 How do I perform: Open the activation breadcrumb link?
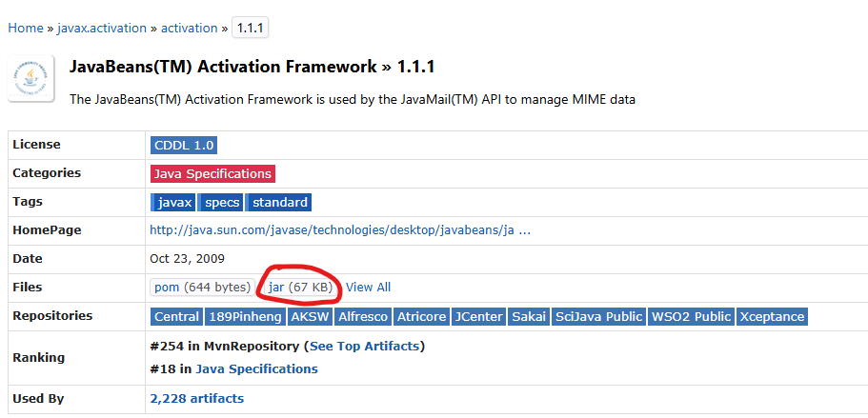(x=190, y=29)
